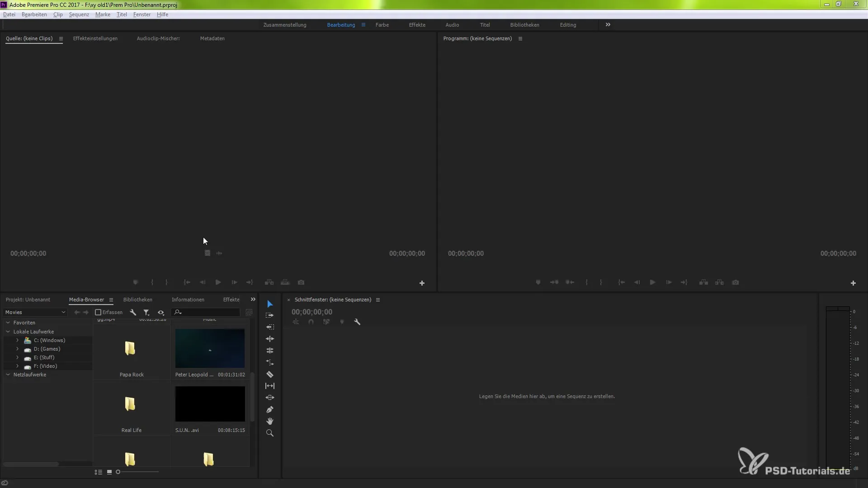Open the Sequenz menu
This screenshot has height=488, width=868.
(x=79, y=14)
